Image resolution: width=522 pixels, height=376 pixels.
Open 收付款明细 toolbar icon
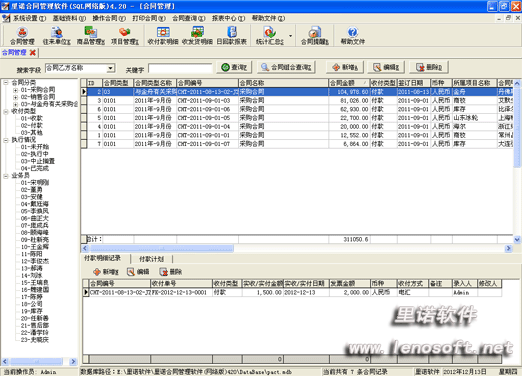(163, 36)
